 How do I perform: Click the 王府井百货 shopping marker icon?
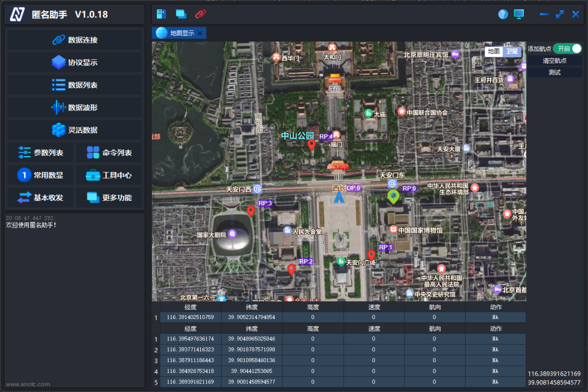510,79
